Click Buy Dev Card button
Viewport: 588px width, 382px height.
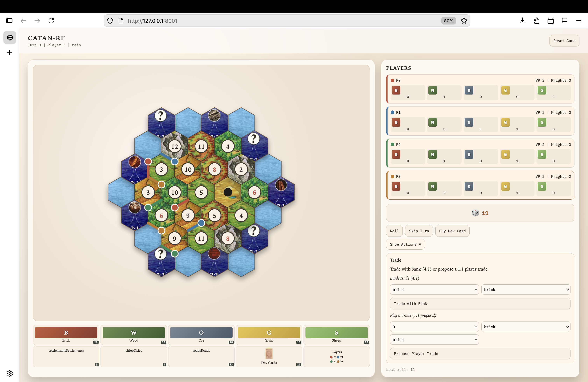click(x=452, y=231)
